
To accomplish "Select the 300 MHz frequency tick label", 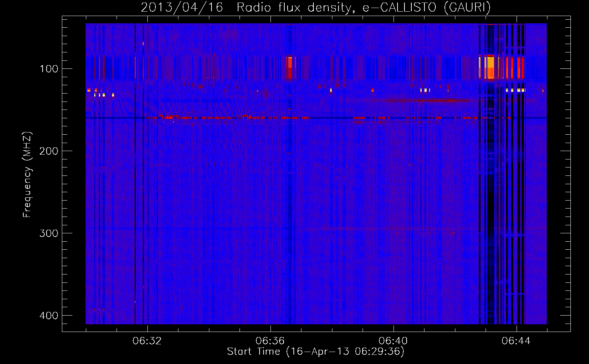I will [49, 233].
